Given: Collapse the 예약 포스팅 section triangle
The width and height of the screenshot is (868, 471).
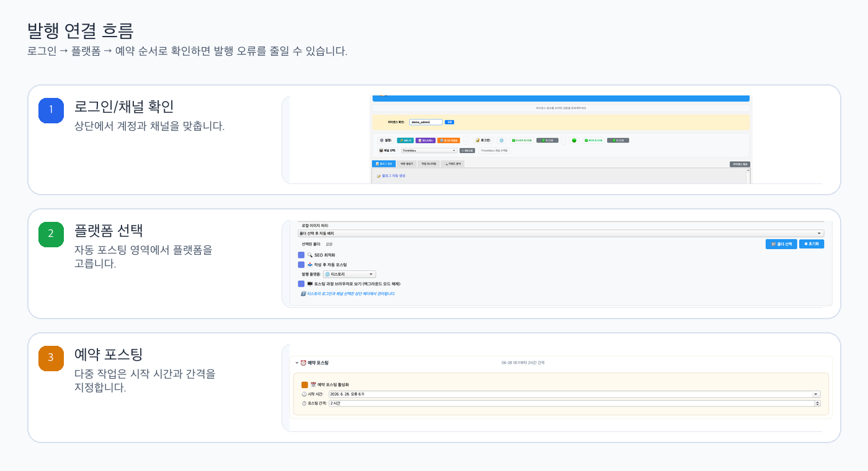Looking at the screenshot, I should coord(297,363).
